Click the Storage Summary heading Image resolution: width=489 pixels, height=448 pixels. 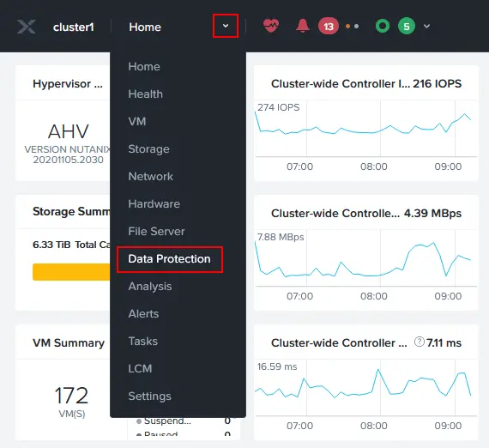71,211
